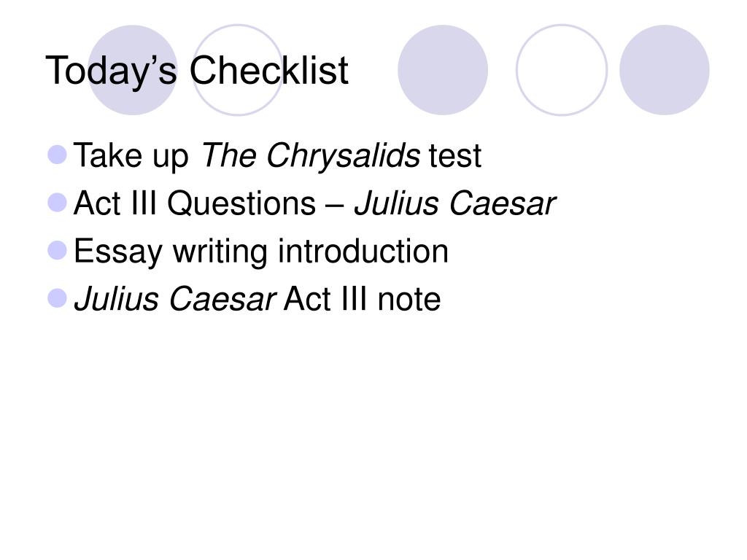The height and width of the screenshot is (560, 747).
Task: Click the outlined circle behind "Checklist"
Action: coord(237,70)
